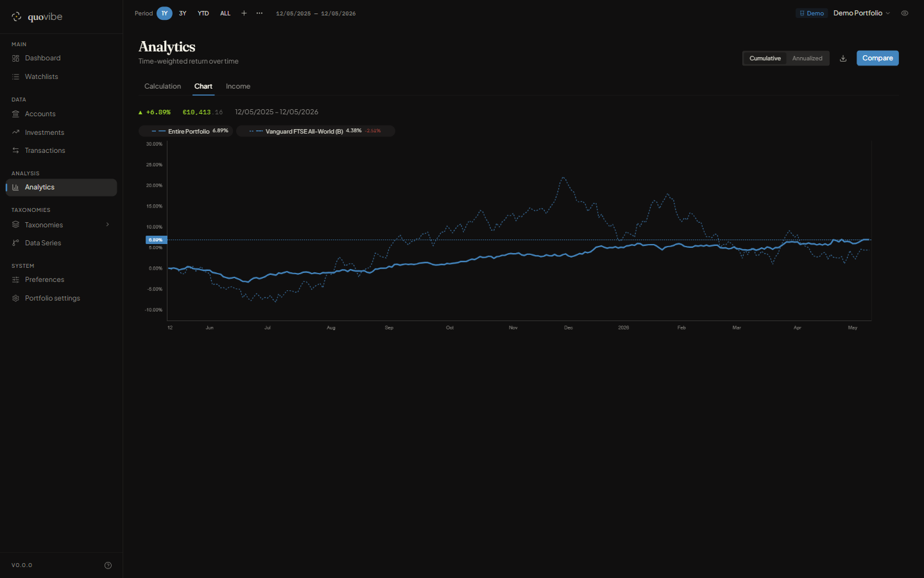Click the 2026 x-axis label
The height and width of the screenshot is (578, 924).
click(624, 328)
